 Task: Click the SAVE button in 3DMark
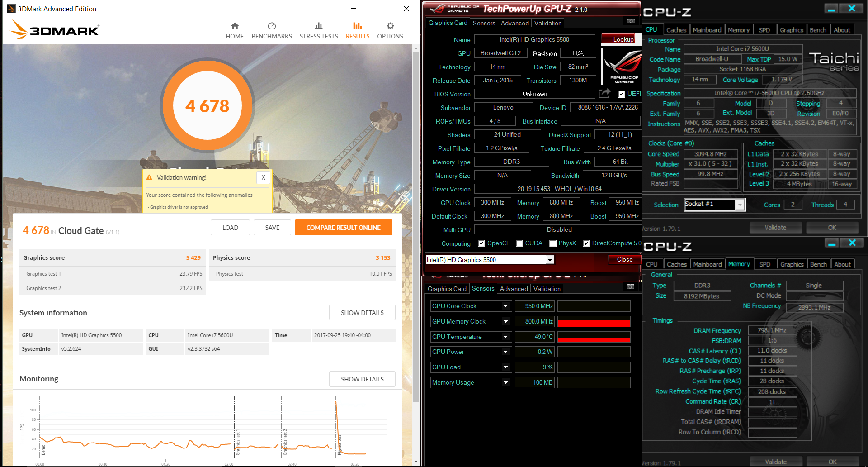click(272, 228)
